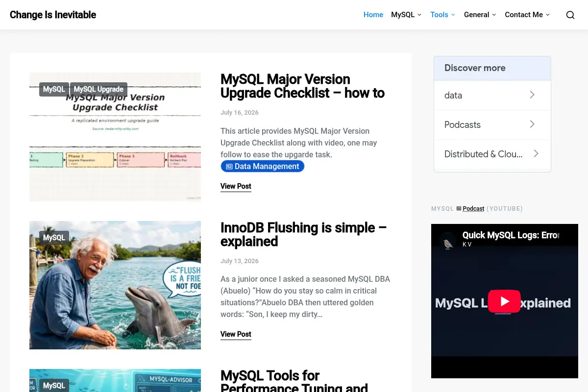Image resolution: width=588 pixels, height=392 pixels.
Task: Click the July 16, 2026 post date
Action: [x=240, y=113]
